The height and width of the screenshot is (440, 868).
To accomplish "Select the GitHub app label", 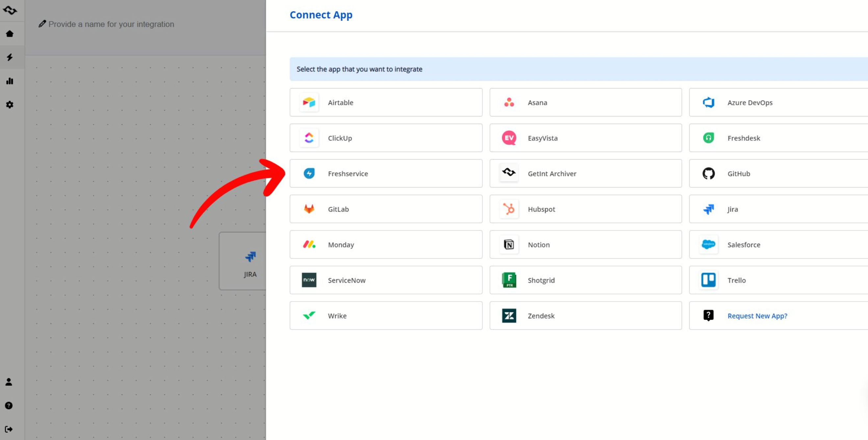I will click(739, 173).
